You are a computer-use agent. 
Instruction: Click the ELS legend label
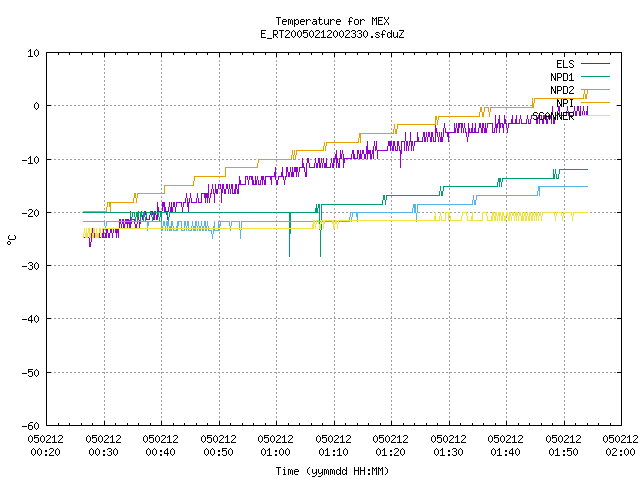[565, 64]
